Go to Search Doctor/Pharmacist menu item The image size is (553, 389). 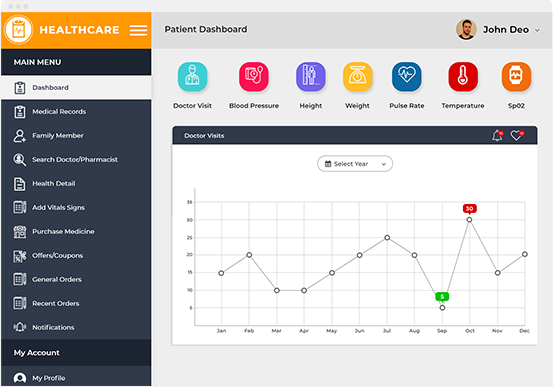coord(76,160)
